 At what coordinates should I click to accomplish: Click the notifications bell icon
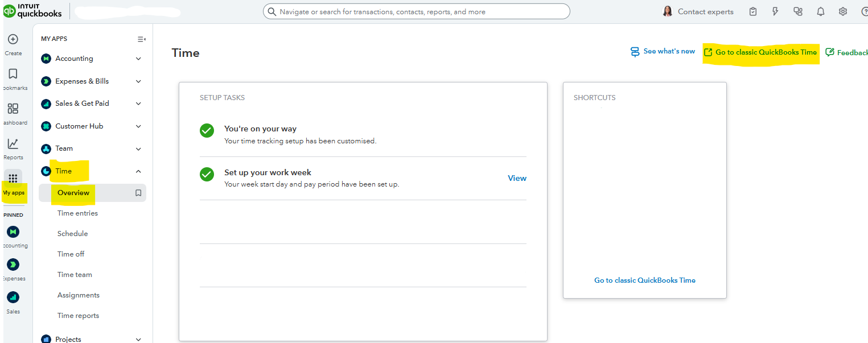coord(821,11)
